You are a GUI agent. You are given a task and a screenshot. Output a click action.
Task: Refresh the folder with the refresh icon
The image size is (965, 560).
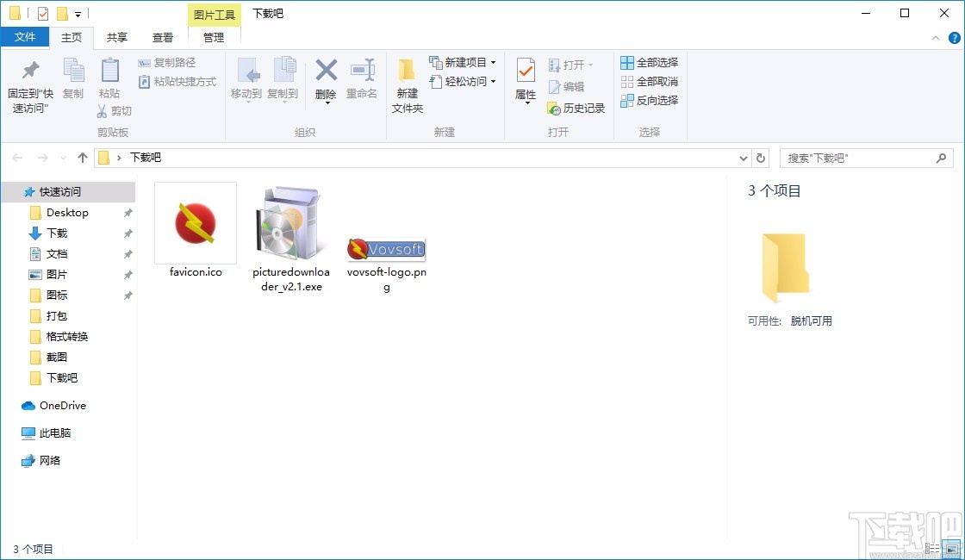click(759, 158)
